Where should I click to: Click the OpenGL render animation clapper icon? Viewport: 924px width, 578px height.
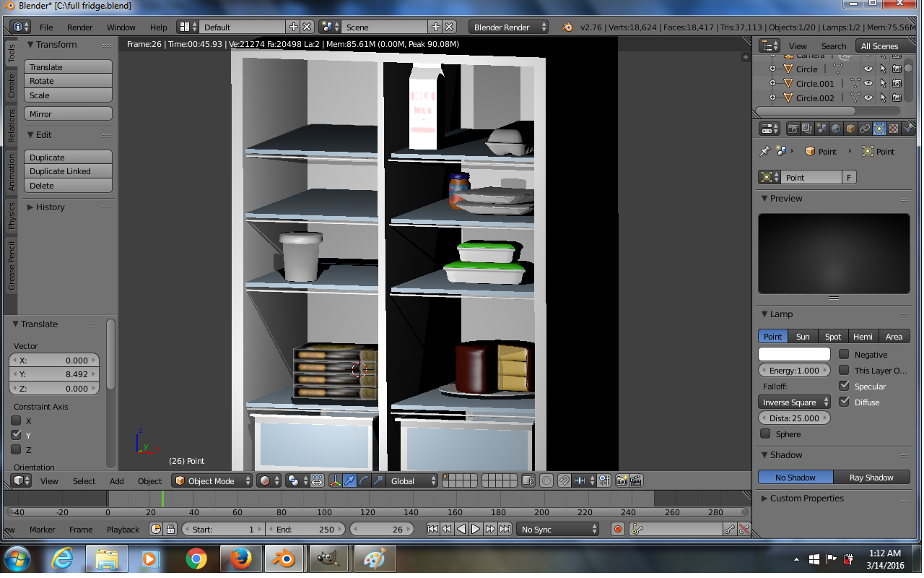click(636, 480)
